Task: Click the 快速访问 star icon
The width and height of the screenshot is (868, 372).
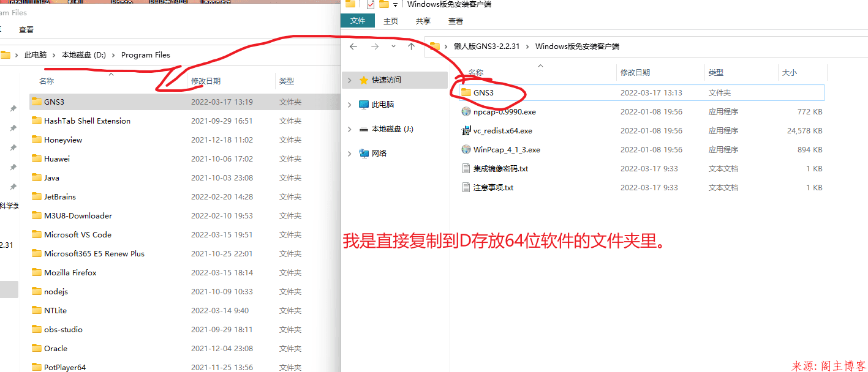Action: coord(364,80)
